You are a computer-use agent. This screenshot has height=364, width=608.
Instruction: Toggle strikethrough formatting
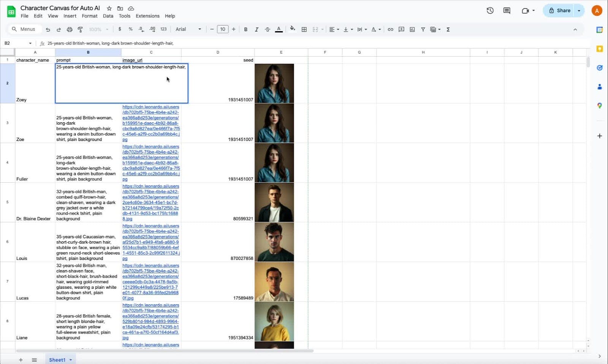(x=268, y=29)
